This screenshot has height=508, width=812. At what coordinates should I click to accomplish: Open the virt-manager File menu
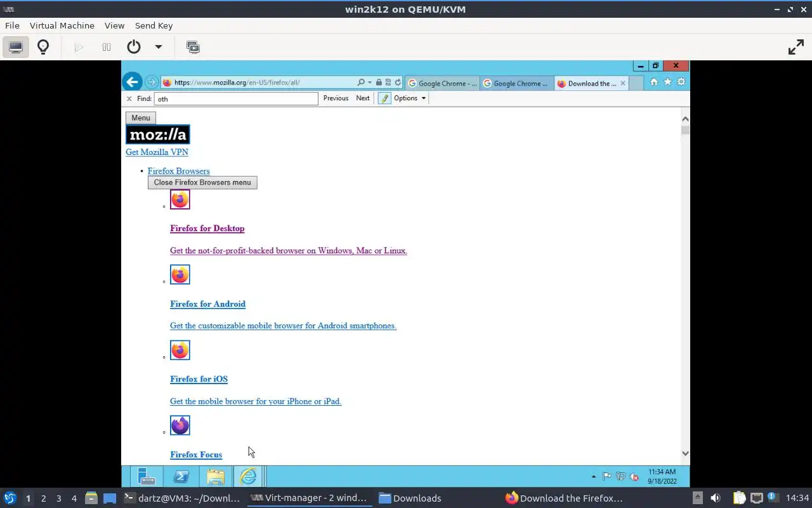click(x=12, y=25)
